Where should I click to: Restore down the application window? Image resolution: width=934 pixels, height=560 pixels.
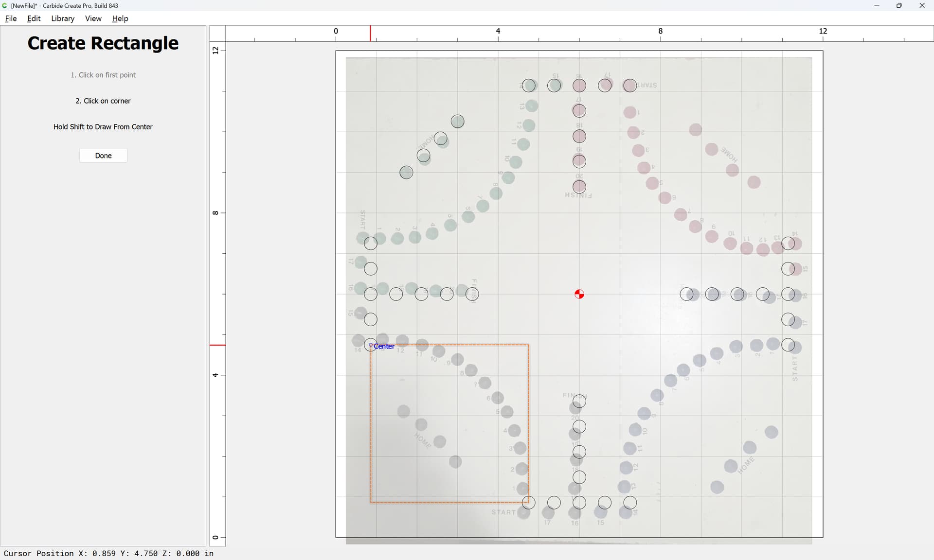(899, 5)
